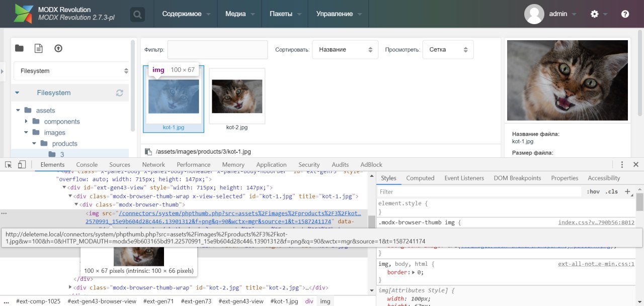Open the Application tab
This screenshot has height=306, width=644.
tap(271, 164)
